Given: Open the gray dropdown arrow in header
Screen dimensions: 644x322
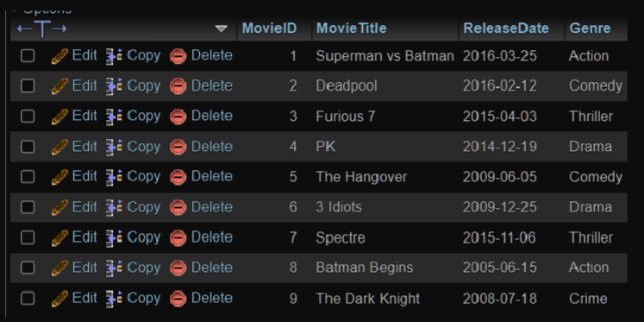Looking at the screenshot, I should pos(222,28).
